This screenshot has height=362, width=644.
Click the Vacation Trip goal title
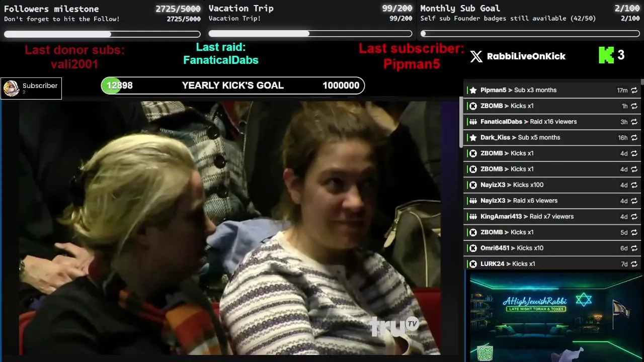pos(241,9)
